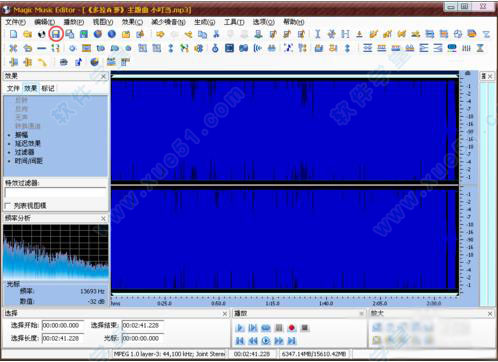Open the 文件(F) menu
Image resolution: width=498 pixels, height=362 pixels.
[15, 22]
